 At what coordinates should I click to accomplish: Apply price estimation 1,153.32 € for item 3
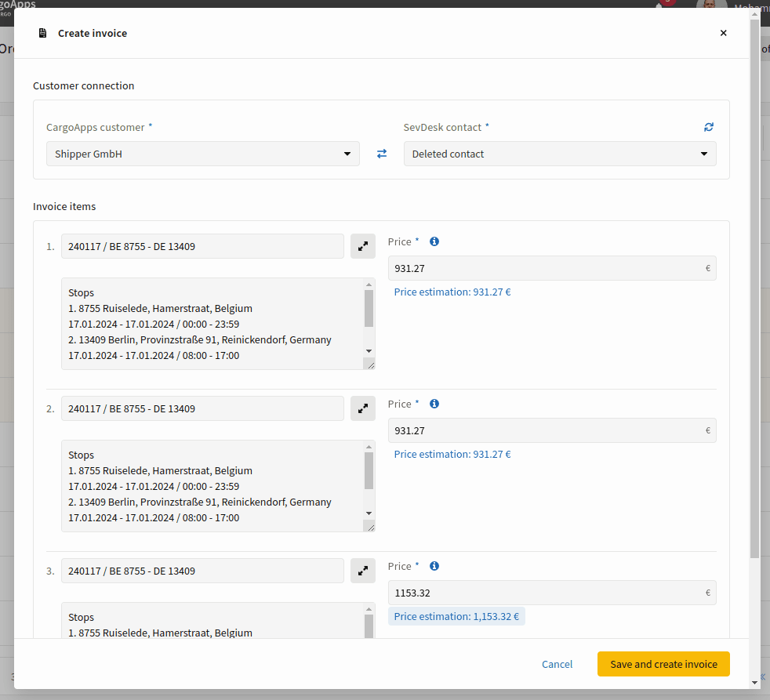click(456, 617)
